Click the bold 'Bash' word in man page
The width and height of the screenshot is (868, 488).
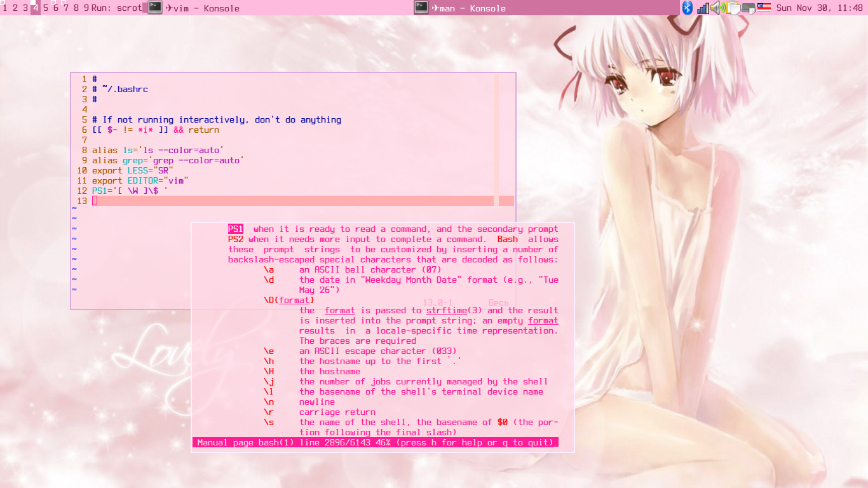point(508,240)
